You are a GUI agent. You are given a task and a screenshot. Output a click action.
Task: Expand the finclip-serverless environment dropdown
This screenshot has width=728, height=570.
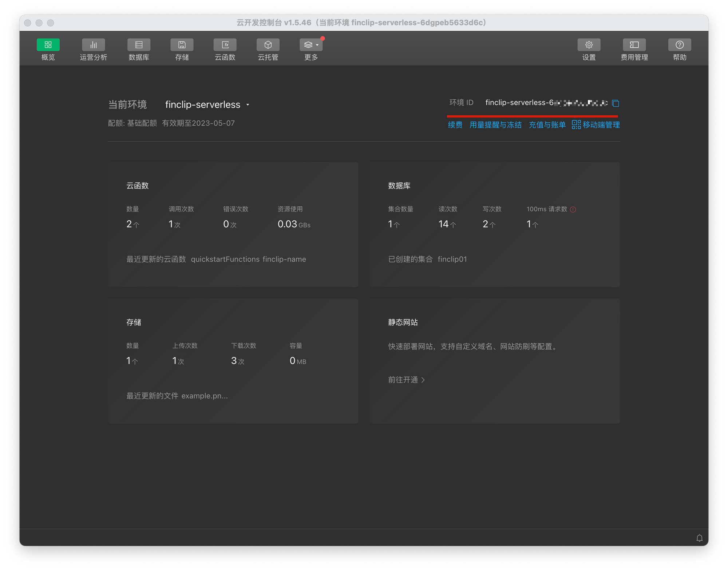click(x=248, y=105)
